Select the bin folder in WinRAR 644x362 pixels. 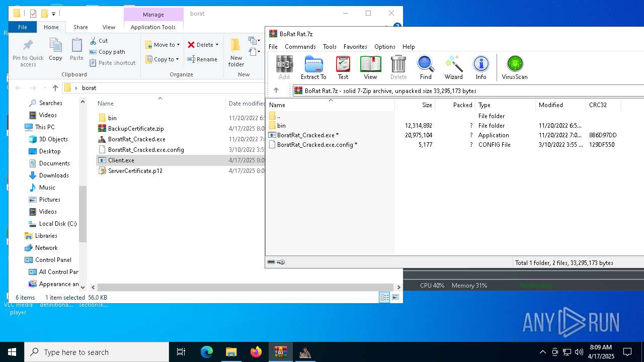tap(281, 126)
